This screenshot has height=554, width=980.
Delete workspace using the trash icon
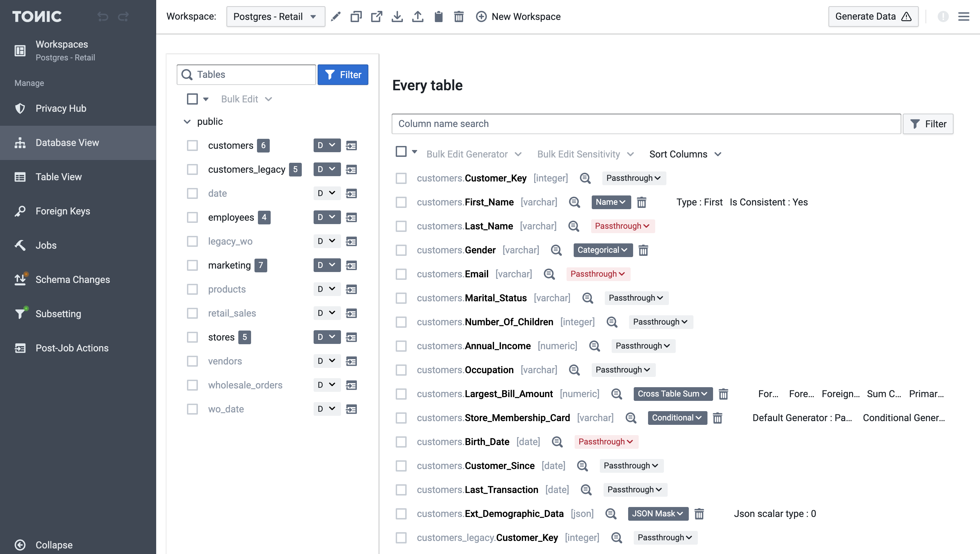point(459,16)
